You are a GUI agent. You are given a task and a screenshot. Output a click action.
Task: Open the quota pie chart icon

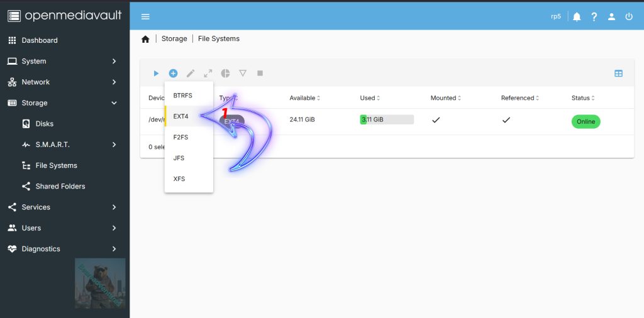(226, 74)
